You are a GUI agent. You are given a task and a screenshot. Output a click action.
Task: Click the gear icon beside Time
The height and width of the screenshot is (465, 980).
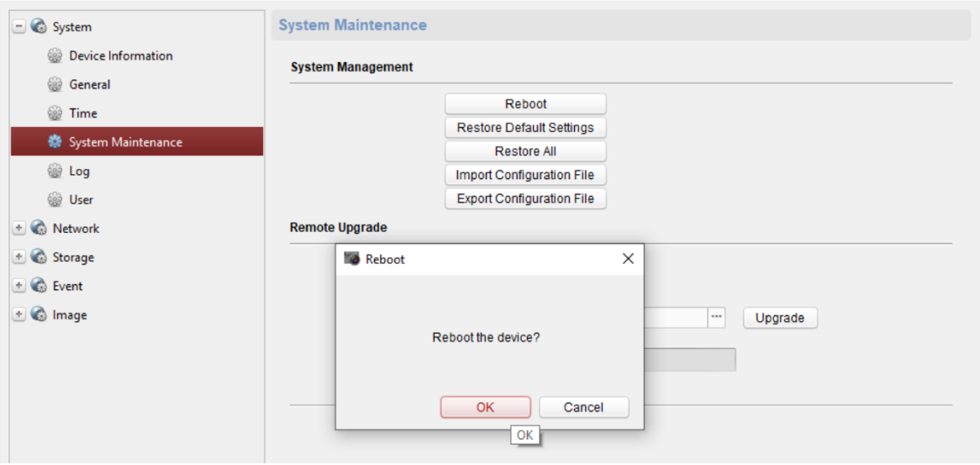(x=55, y=114)
